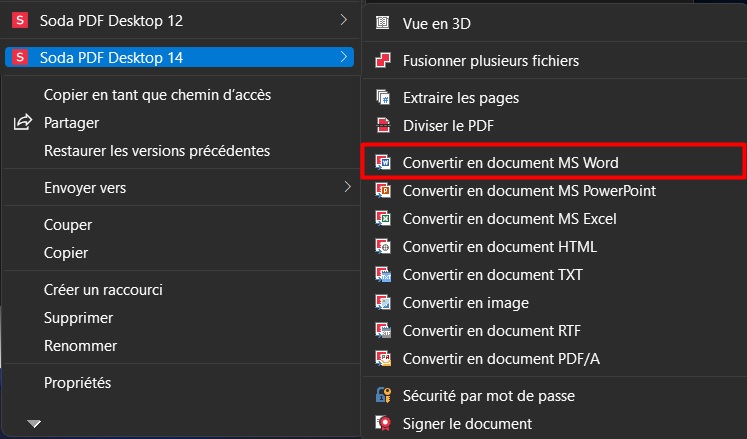The width and height of the screenshot is (747, 439).
Task: Click the PDF/A conversion icon
Action: pyautogui.click(x=383, y=358)
